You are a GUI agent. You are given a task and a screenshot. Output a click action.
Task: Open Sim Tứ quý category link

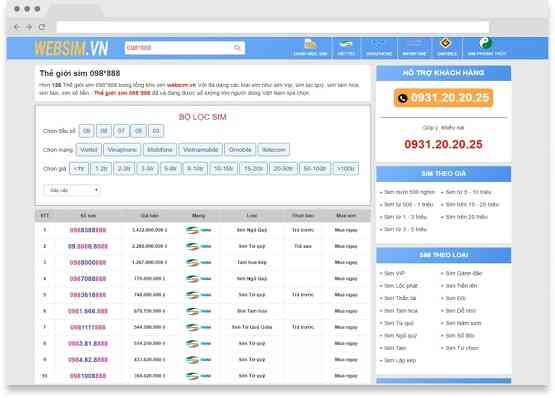point(399,323)
